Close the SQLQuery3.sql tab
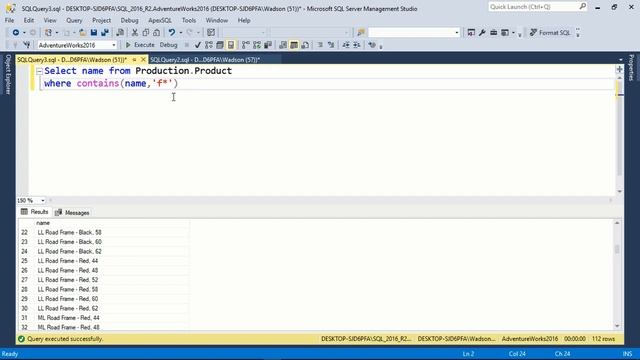 point(143,60)
